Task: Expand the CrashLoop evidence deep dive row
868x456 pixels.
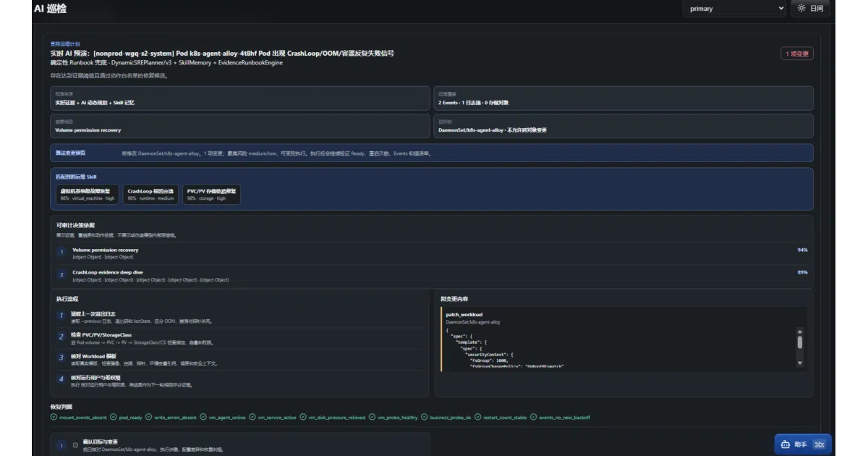Action: 432,275
